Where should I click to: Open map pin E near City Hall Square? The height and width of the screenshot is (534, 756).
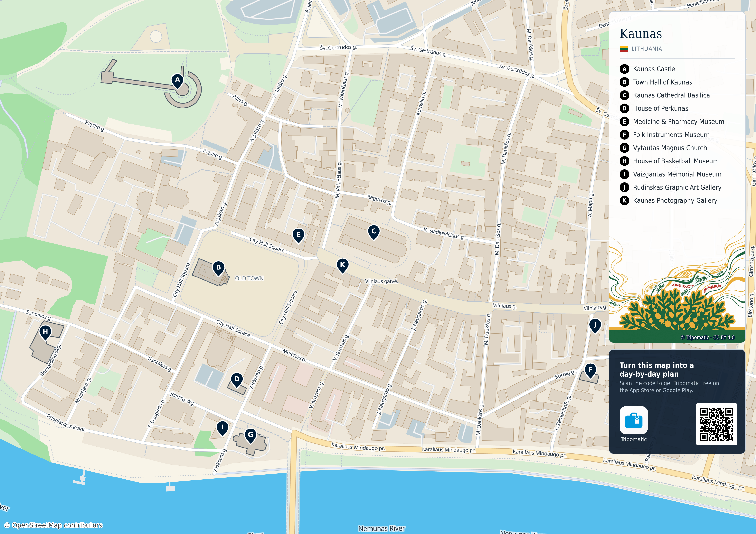click(x=298, y=235)
